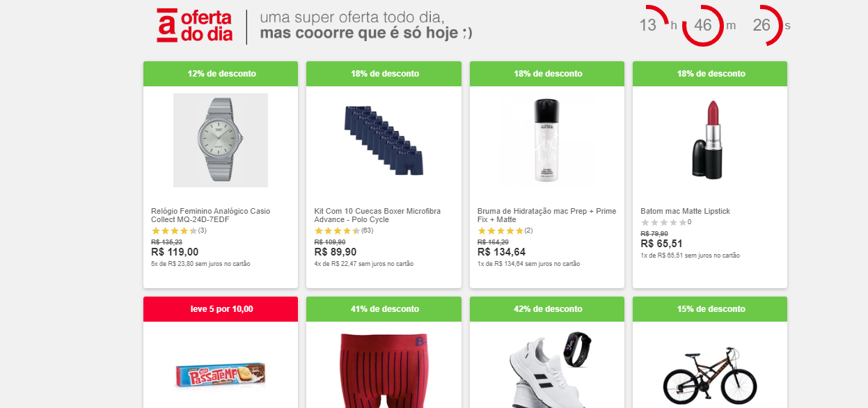Open Bruma de Hidratação mac title link

pyautogui.click(x=546, y=215)
